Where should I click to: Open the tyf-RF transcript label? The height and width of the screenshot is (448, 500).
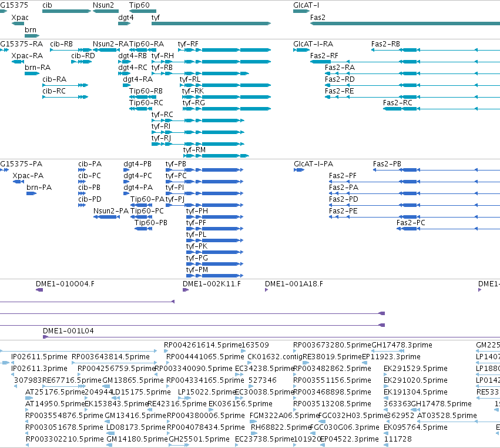pos(188,44)
